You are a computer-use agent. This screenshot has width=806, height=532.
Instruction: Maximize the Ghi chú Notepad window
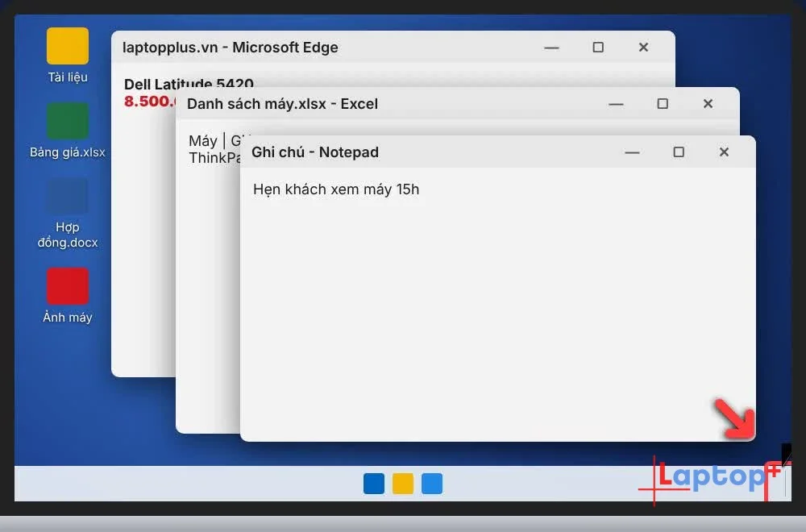679,152
